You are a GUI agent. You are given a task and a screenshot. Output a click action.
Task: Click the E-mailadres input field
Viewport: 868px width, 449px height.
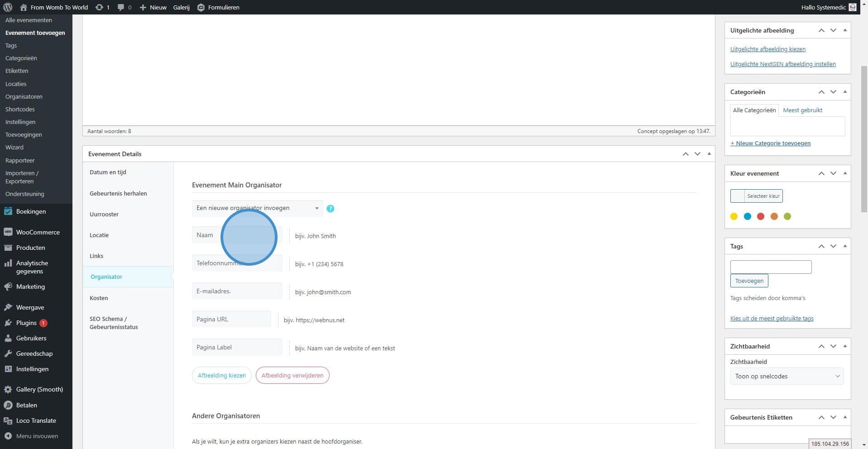[237, 291]
